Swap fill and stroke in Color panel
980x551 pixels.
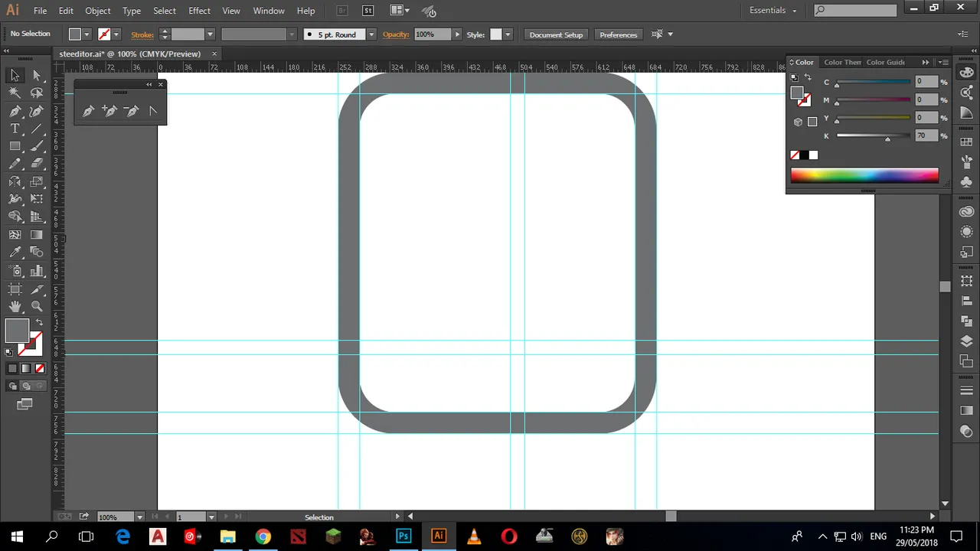pos(807,78)
